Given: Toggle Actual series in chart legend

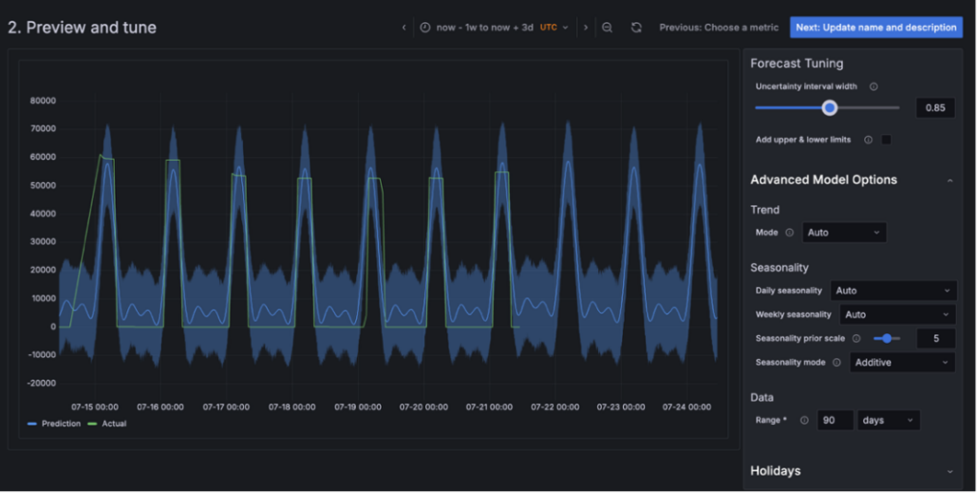Looking at the screenshot, I should tap(107, 424).
